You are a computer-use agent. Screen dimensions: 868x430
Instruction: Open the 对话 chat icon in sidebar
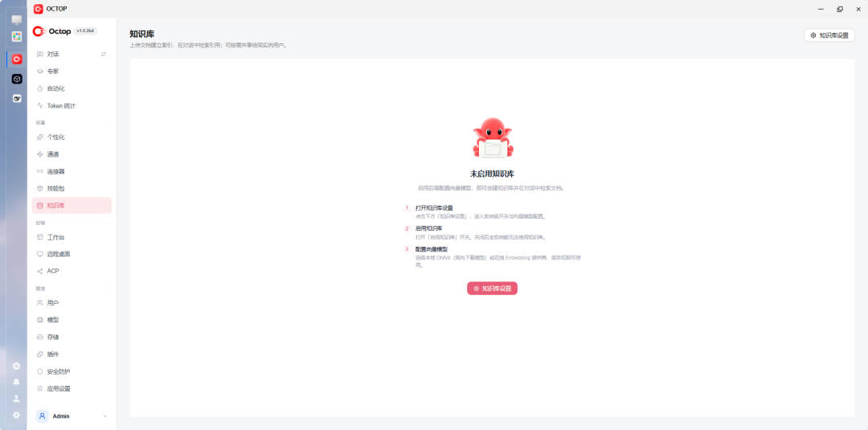coord(40,54)
